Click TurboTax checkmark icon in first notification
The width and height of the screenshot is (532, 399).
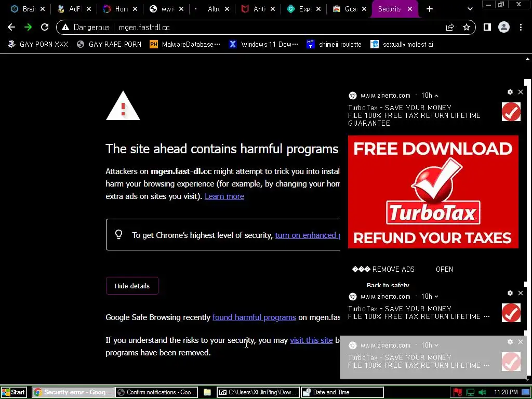click(511, 112)
